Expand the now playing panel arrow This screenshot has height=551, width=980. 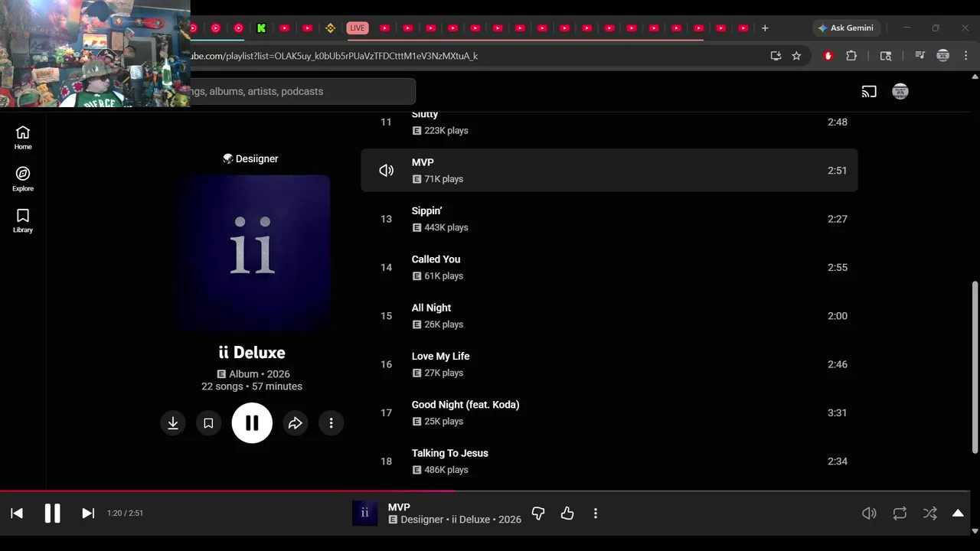pos(958,514)
